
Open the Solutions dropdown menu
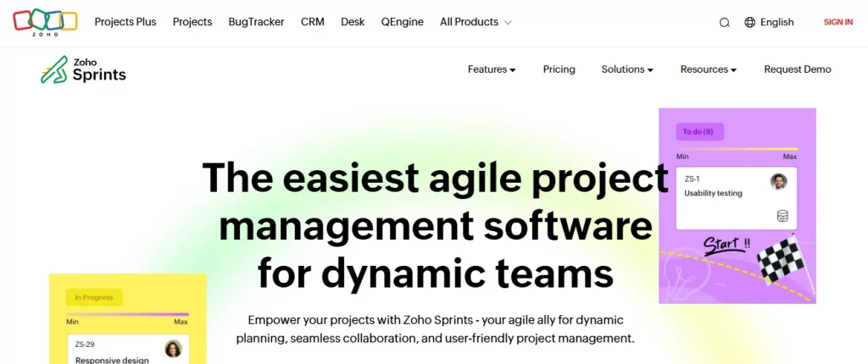click(627, 69)
